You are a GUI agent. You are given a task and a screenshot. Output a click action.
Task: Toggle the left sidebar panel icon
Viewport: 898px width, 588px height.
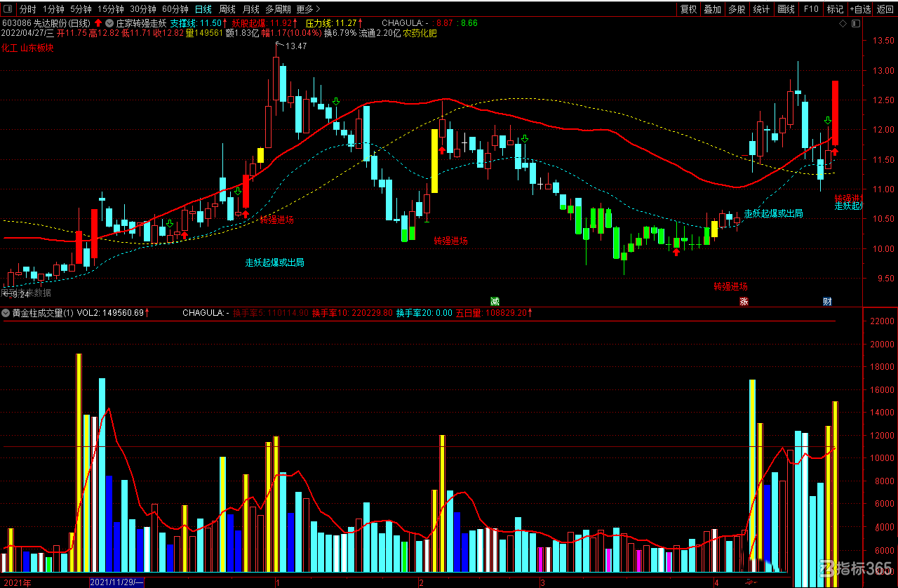(x=8, y=9)
